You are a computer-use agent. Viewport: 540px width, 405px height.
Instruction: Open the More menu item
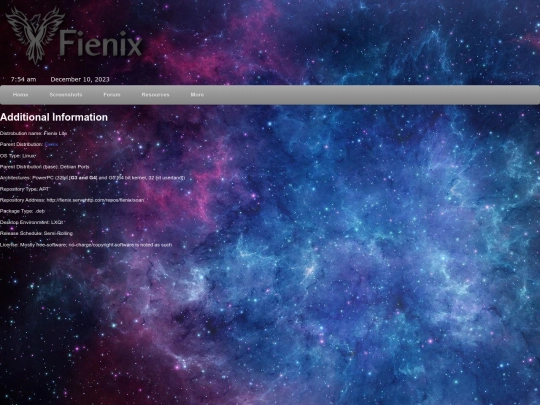click(197, 95)
